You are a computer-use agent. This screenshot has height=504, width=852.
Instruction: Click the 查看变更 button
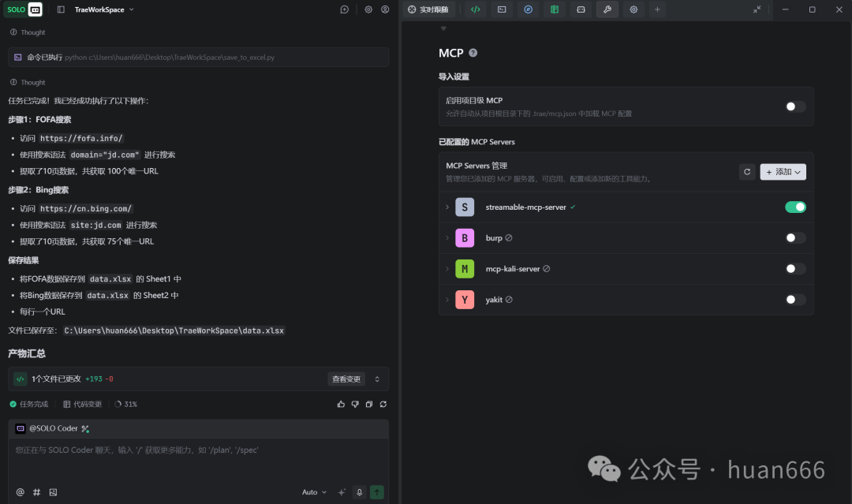coord(346,379)
